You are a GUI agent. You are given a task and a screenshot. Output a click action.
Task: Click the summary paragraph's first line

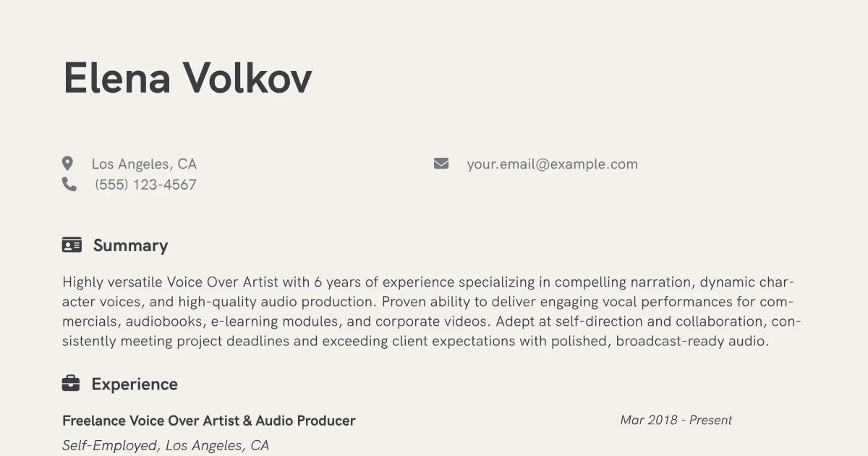[x=428, y=282]
